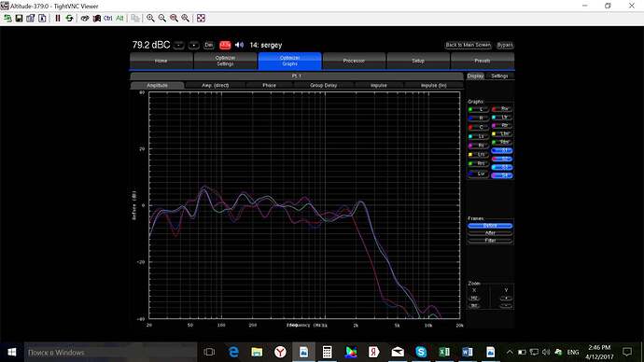The height and width of the screenshot is (362, 644).
Task: Click lower Y zoom button
Action: [506, 306]
